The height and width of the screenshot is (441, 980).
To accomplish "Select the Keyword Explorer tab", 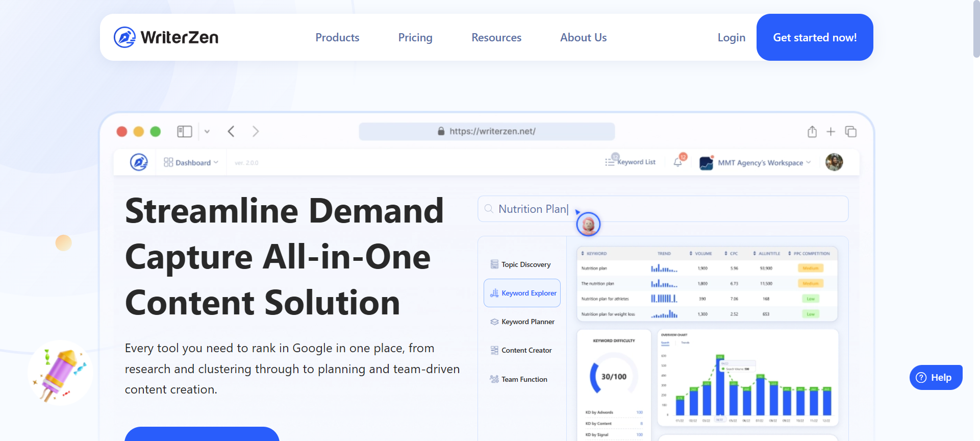I will [522, 293].
